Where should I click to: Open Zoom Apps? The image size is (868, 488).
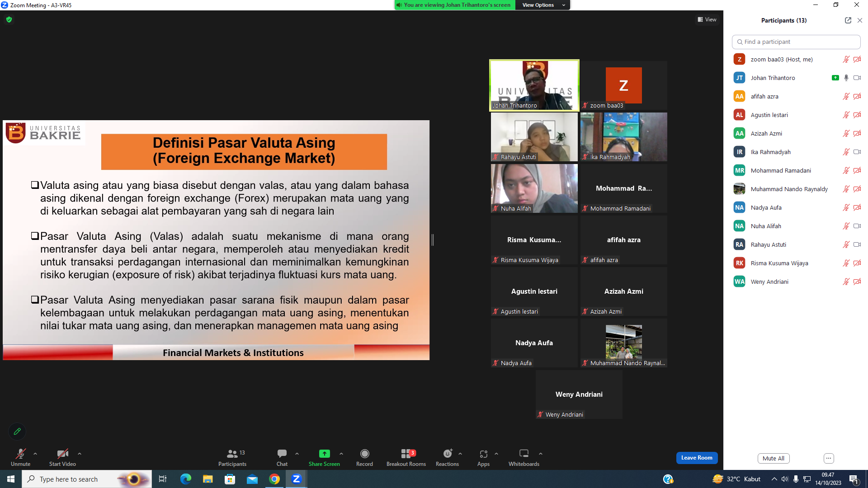[483, 457]
